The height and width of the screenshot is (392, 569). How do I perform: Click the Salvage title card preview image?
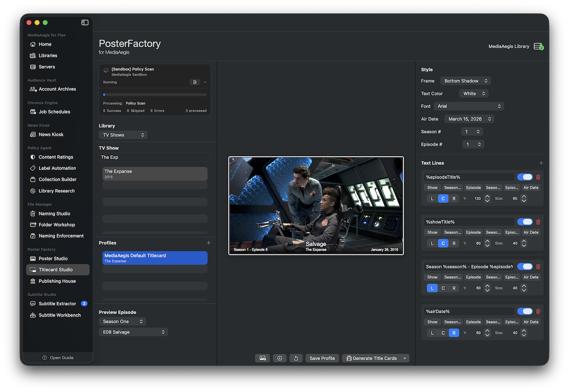(316, 206)
